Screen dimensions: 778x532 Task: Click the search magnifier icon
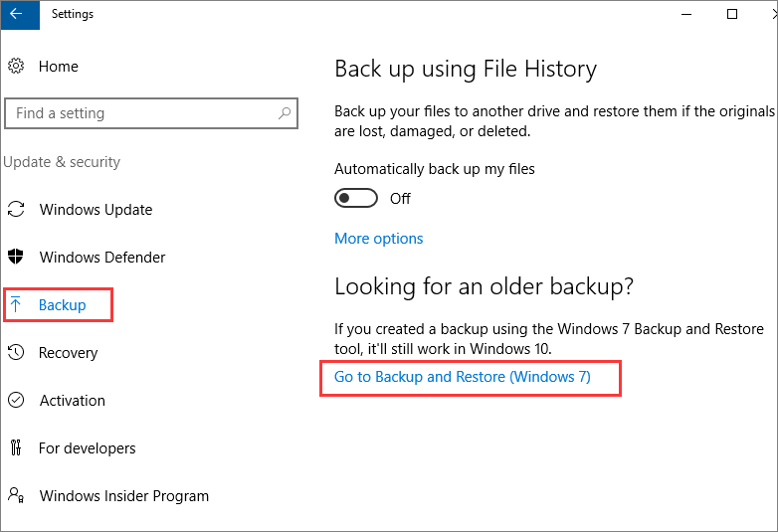(x=285, y=113)
